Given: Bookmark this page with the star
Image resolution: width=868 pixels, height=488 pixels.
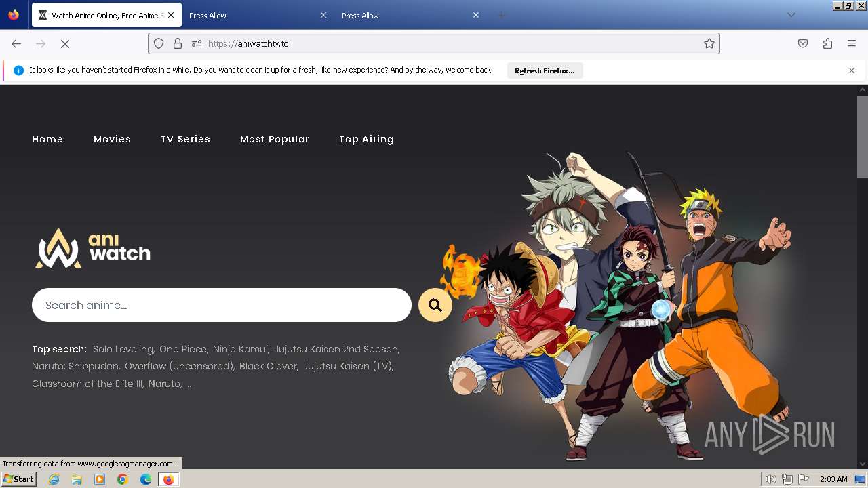Looking at the screenshot, I should coord(709,43).
